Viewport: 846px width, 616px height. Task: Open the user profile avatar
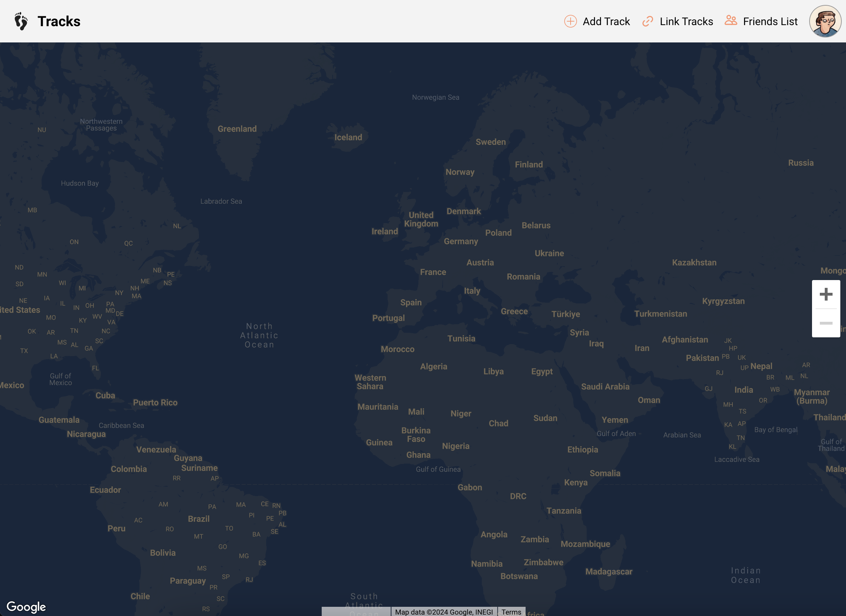pyautogui.click(x=825, y=21)
